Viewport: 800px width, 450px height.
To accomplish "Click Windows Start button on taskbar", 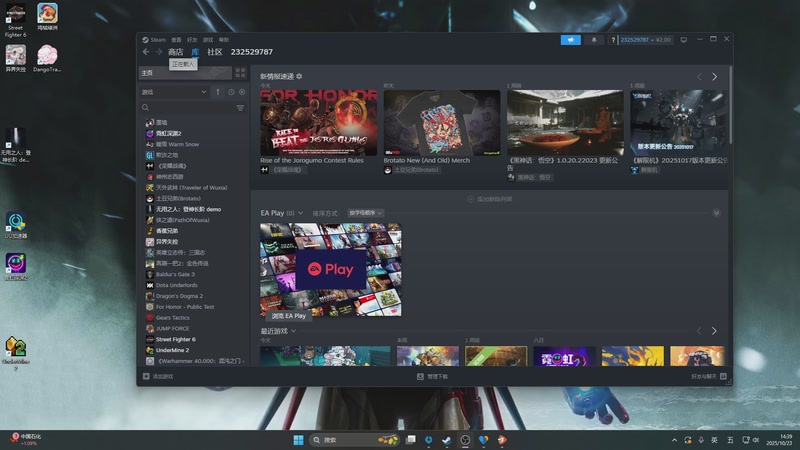I will coord(298,440).
